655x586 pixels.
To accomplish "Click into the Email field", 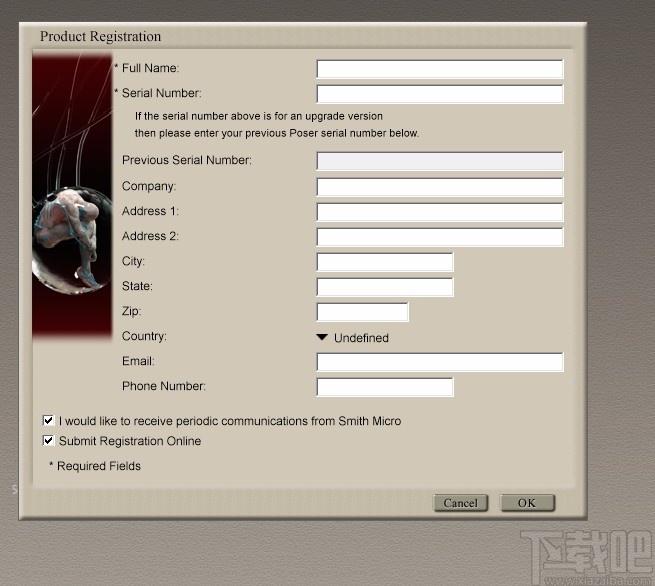I will coord(439,362).
